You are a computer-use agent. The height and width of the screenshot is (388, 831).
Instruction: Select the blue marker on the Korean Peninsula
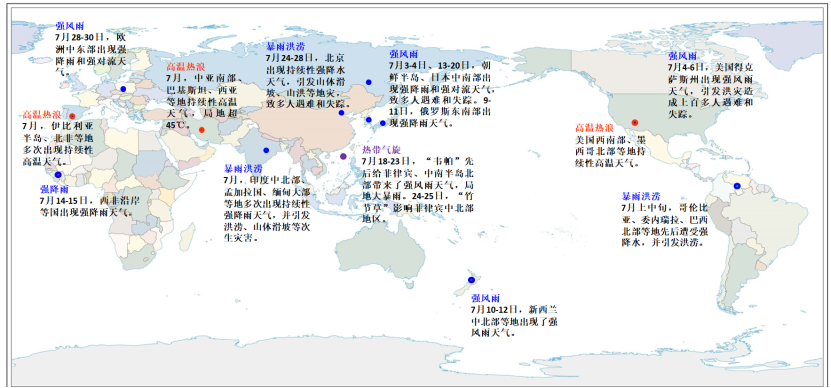coord(369,120)
